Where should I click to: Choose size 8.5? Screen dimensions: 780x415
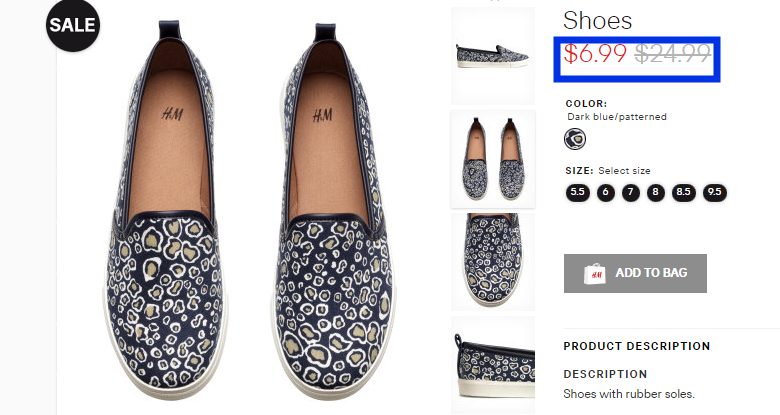(x=683, y=193)
